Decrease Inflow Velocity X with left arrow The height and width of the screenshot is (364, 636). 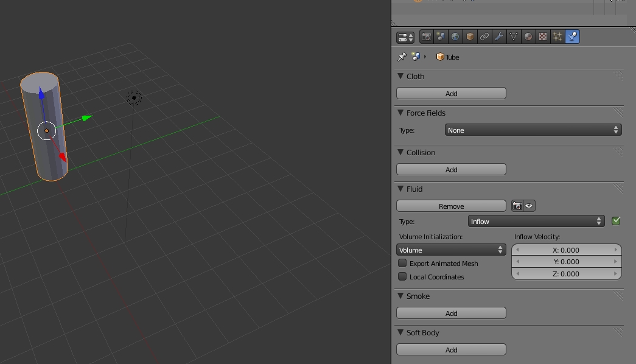tap(517, 250)
